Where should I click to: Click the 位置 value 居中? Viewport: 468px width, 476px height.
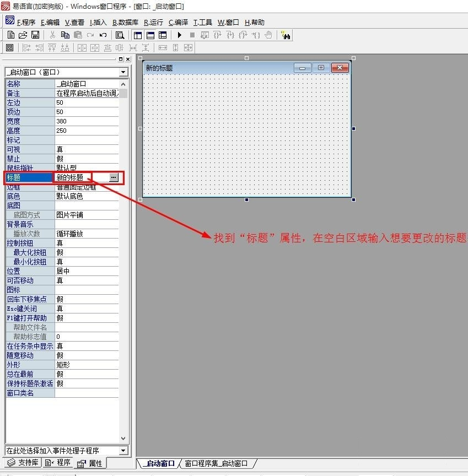tap(87, 271)
